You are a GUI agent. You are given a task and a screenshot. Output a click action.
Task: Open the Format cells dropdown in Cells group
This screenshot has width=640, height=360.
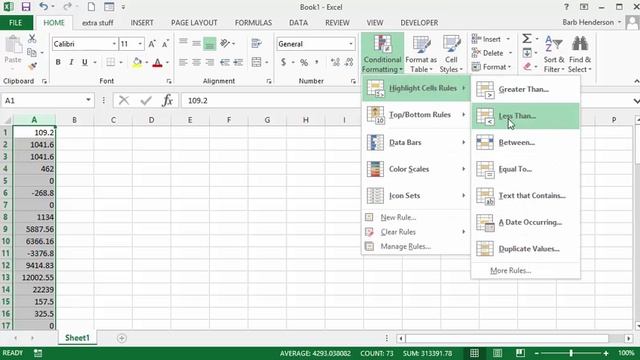(x=491, y=67)
